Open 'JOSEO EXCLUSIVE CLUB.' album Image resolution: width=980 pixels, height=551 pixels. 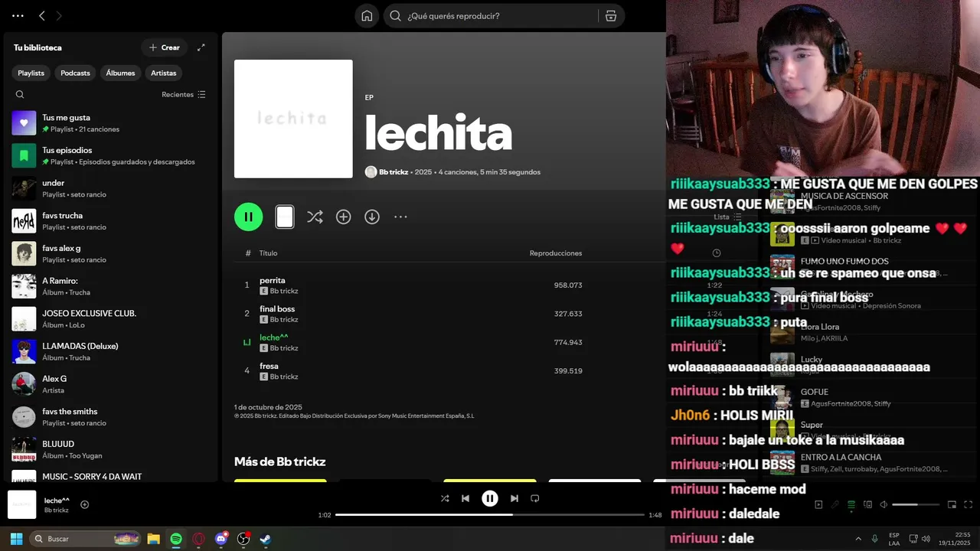tap(111, 319)
